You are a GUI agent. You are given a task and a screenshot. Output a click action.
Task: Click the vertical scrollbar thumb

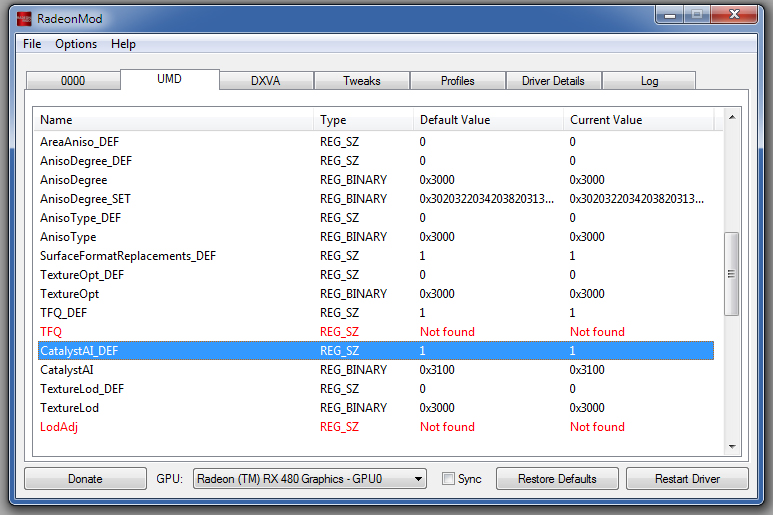pyautogui.click(x=732, y=274)
